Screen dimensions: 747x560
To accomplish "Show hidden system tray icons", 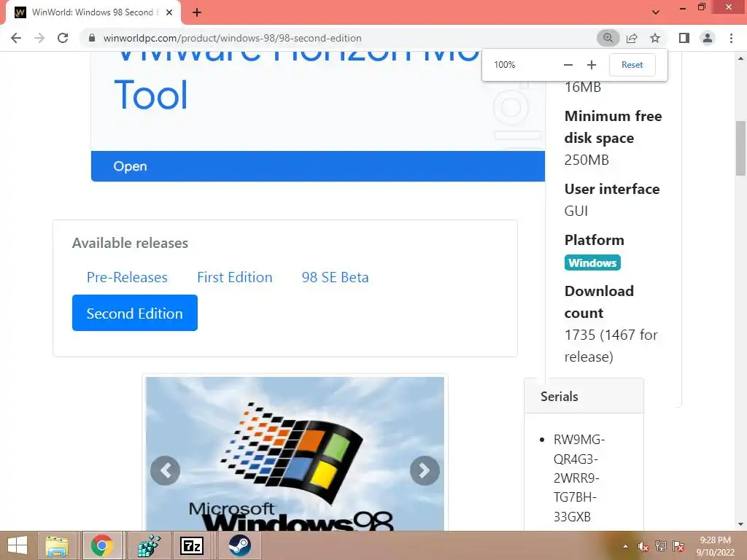I will click(625, 546).
